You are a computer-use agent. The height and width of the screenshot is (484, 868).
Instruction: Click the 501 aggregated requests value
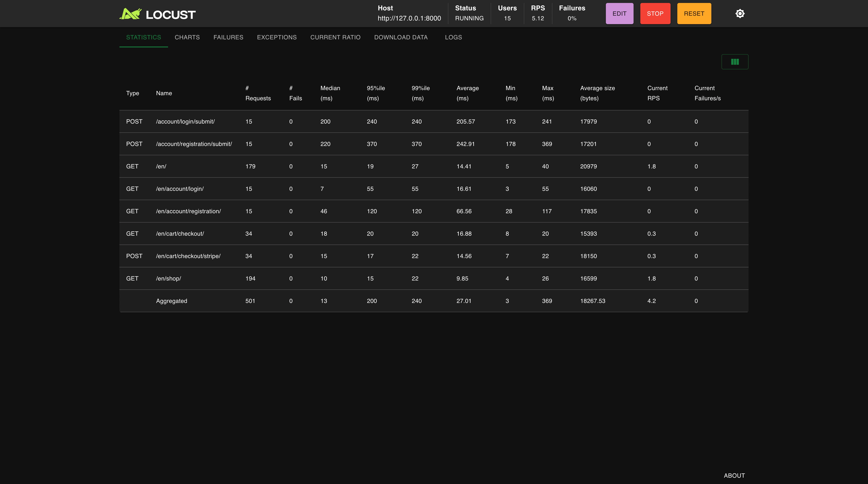coord(250,301)
